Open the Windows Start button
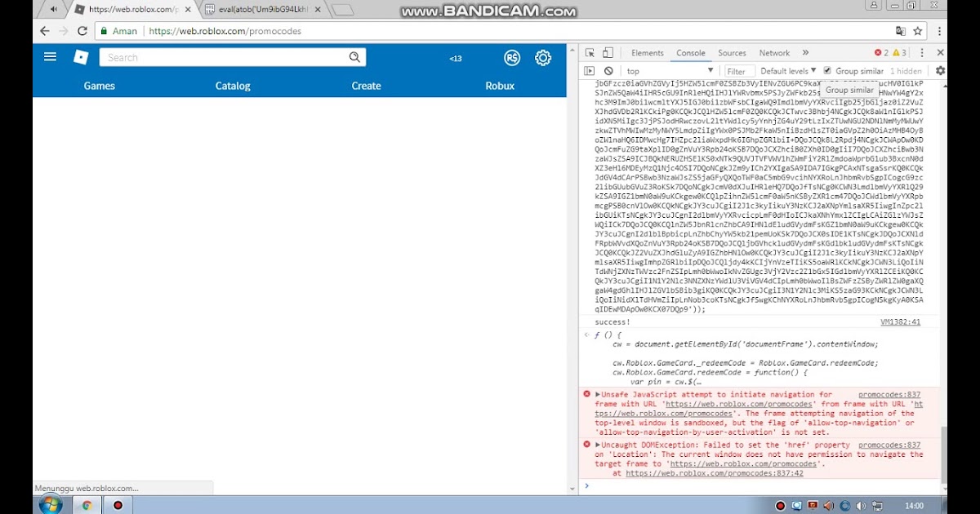 [x=50, y=505]
